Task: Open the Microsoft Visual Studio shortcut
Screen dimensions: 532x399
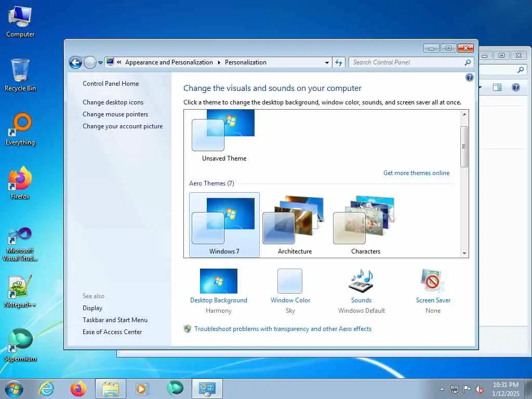Action: [x=20, y=244]
